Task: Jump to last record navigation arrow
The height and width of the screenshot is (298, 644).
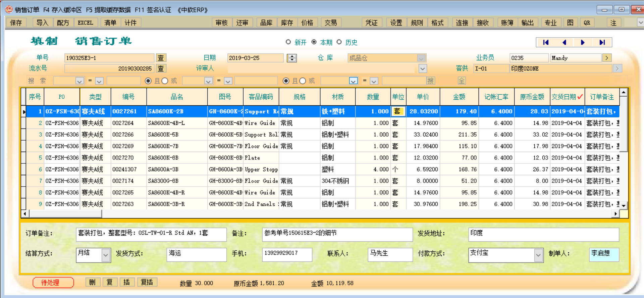Action: (x=602, y=42)
